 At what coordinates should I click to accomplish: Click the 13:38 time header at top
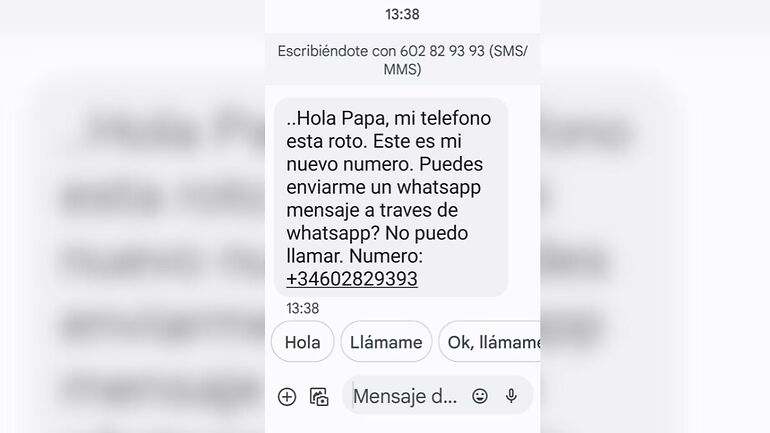pos(402,14)
